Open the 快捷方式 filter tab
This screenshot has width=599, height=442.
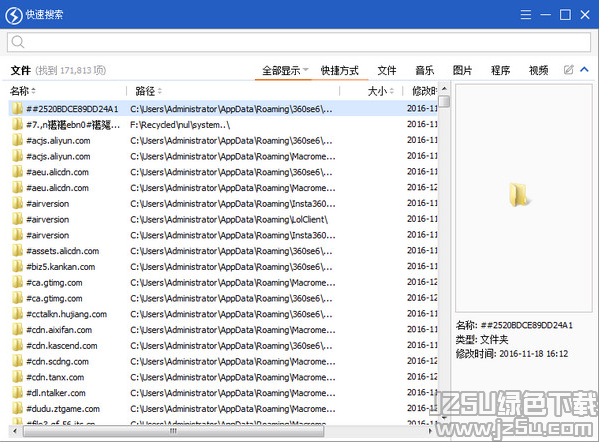pos(340,70)
